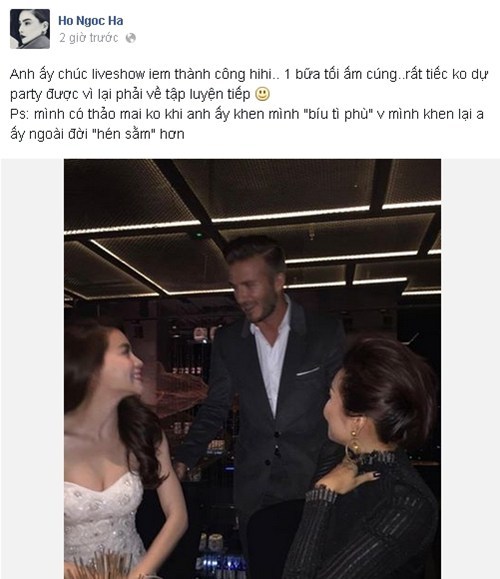The width and height of the screenshot is (500, 579).
Task: Open the posted dinner photo
Action: pos(252,369)
